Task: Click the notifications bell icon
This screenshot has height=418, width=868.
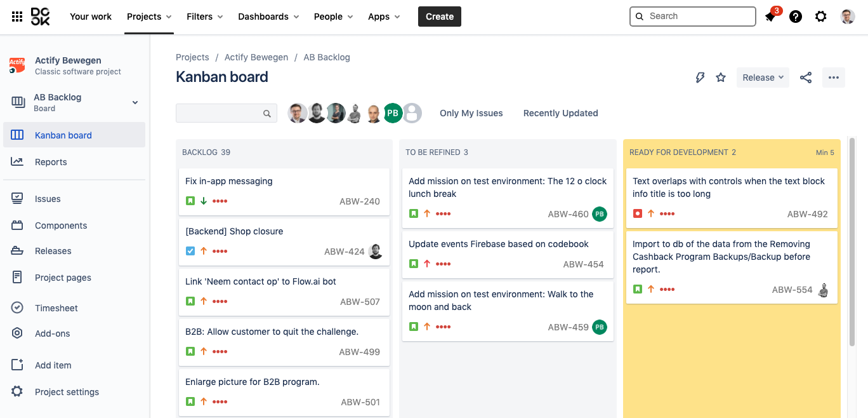Action: pyautogui.click(x=770, y=17)
